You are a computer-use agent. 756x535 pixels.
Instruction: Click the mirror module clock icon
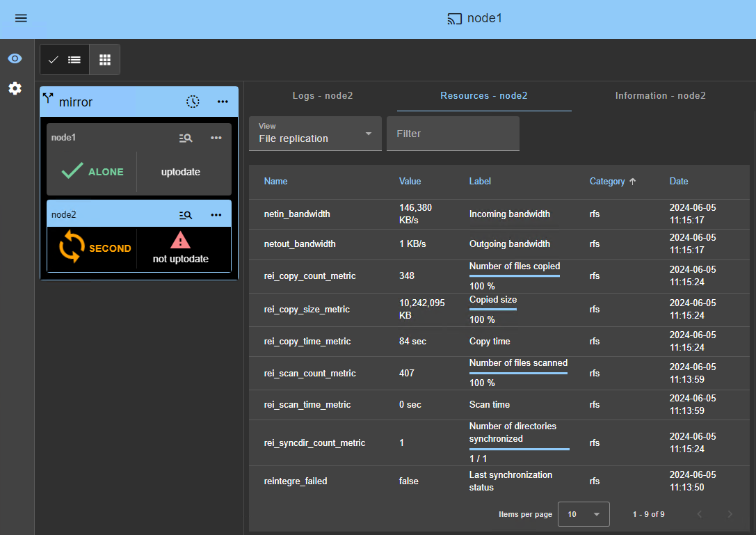tap(193, 102)
